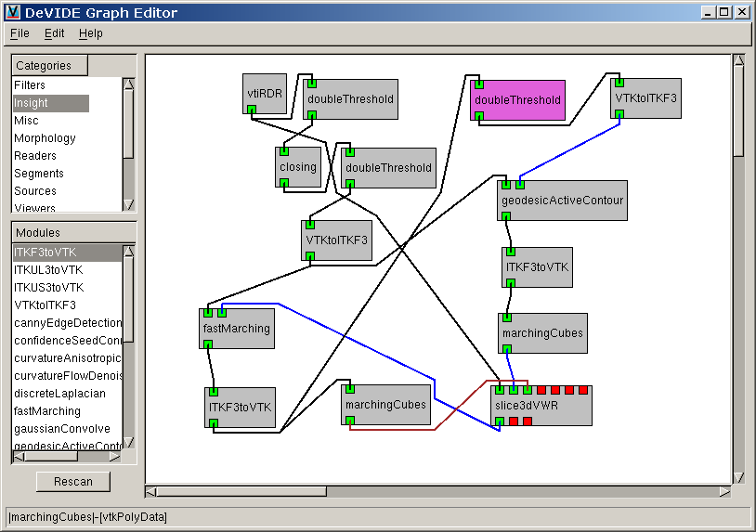Select the slice3dVWR node

click(x=541, y=406)
